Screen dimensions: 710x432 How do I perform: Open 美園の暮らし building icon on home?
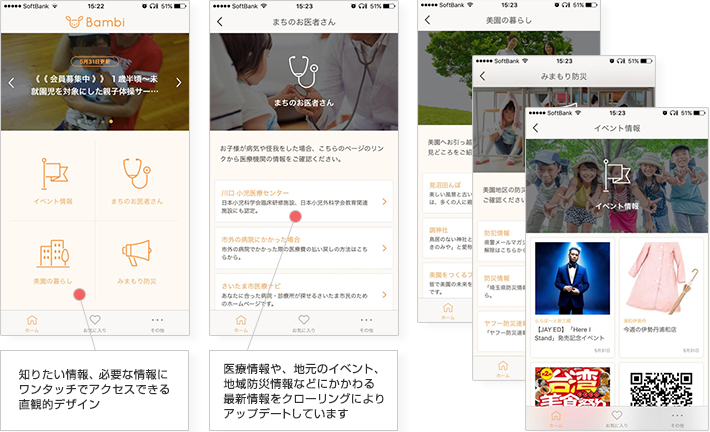53,253
